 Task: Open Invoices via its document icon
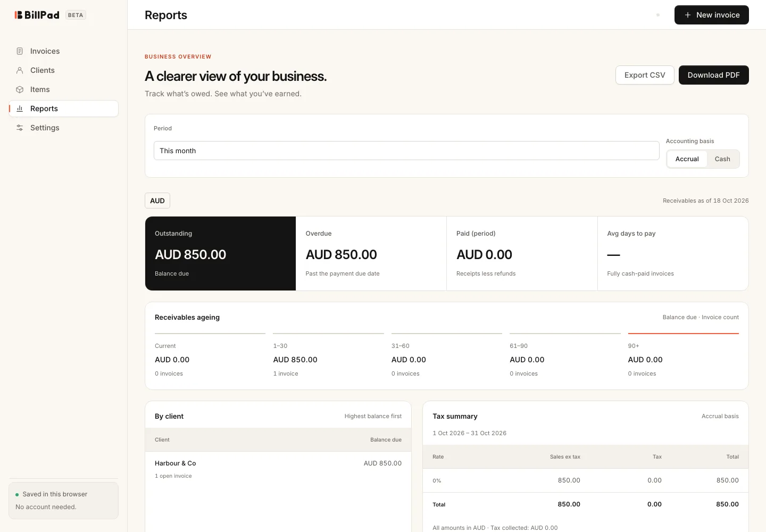pos(20,51)
